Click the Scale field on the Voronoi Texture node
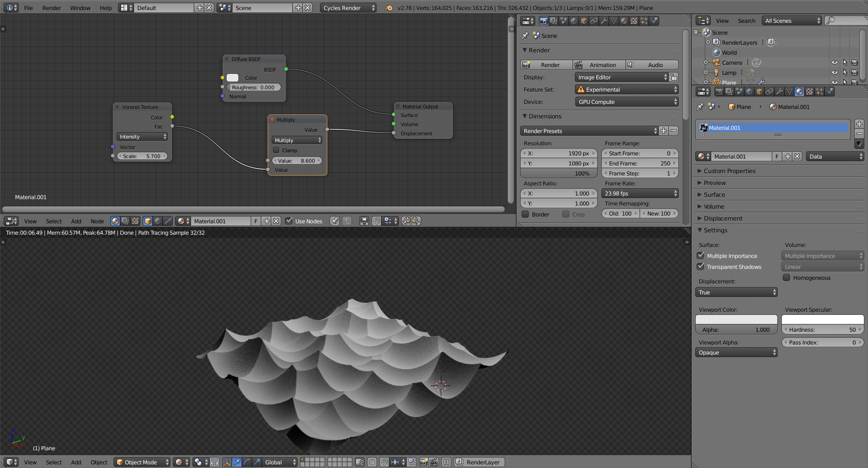Image resolution: width=868 pixels, height=468 pixels. tap(143, 156)
